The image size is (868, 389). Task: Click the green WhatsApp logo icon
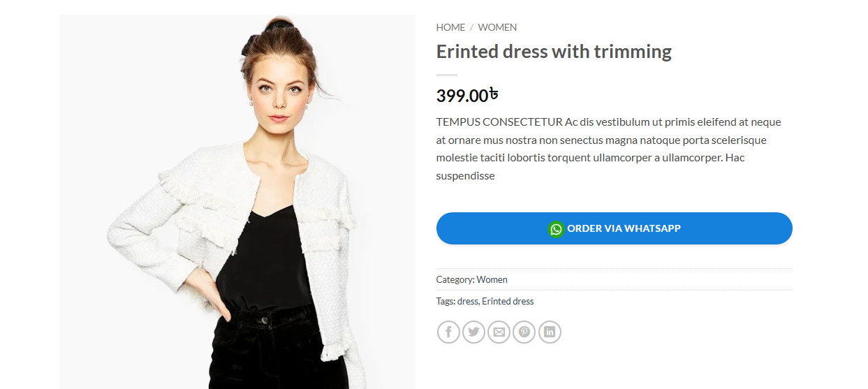[556, 229]
